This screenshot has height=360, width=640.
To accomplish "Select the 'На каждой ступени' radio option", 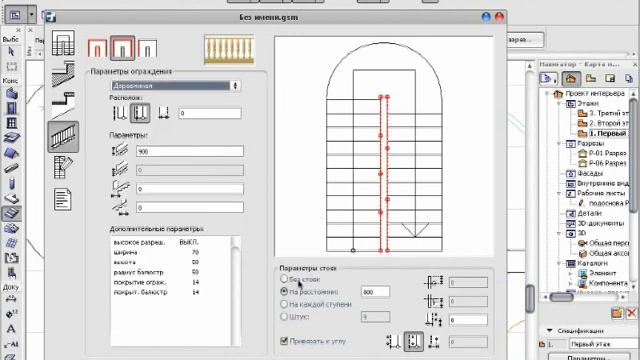I will pyautogui.click(x=284, y=304).
